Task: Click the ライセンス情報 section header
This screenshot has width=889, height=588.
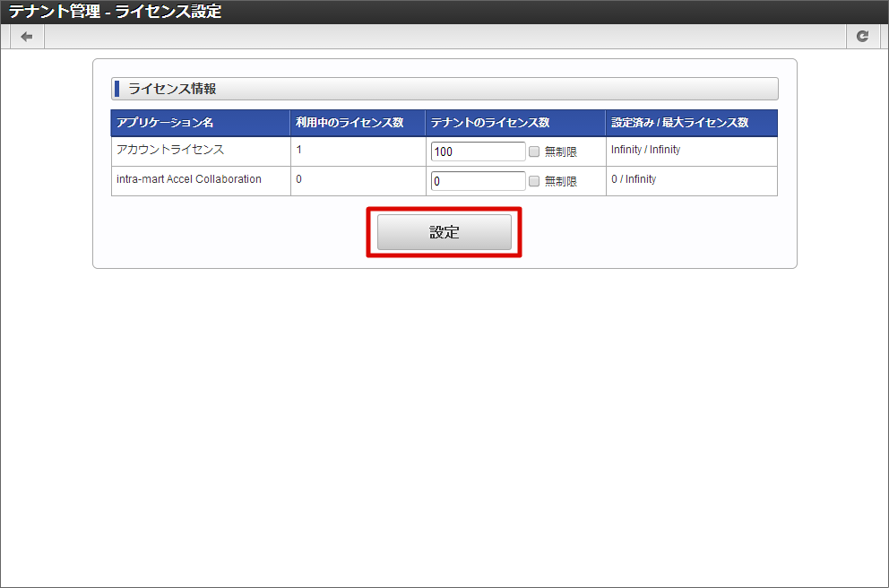Action: pyautogui.click(x=444, y=89)
